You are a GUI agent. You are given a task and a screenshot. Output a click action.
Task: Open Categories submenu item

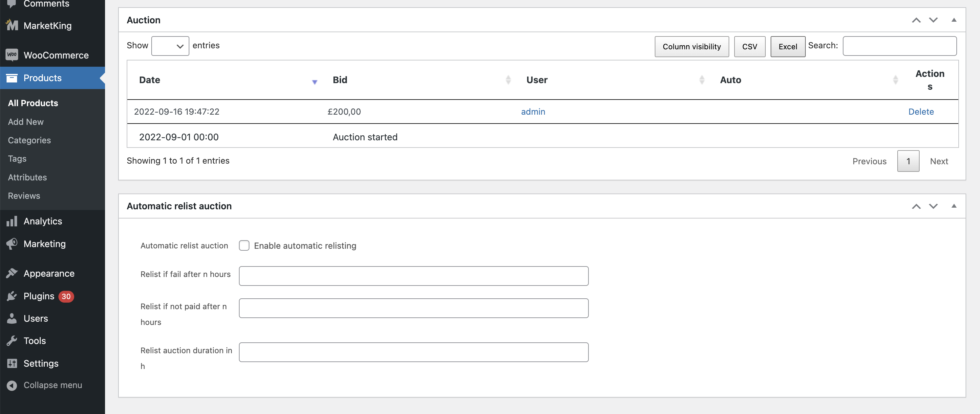29,140
